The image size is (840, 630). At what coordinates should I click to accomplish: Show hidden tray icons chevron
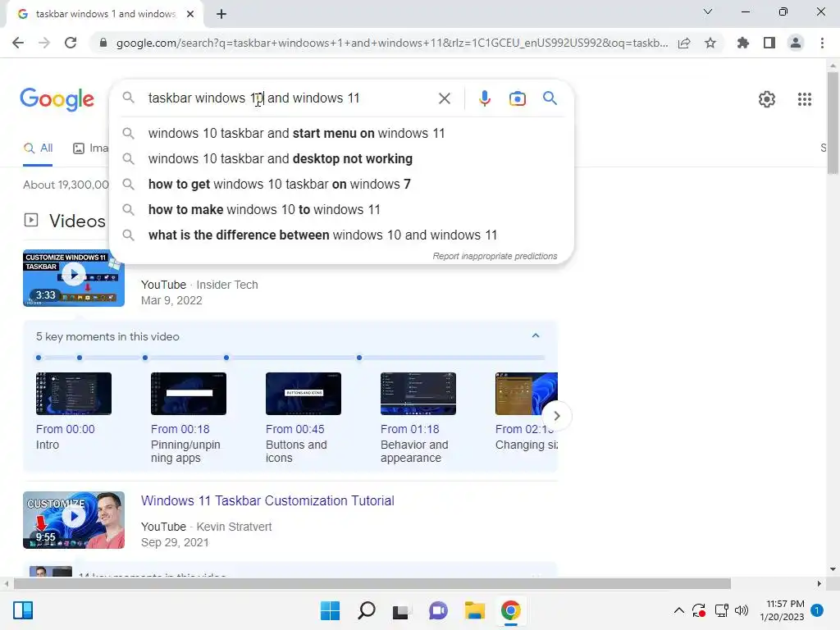pos(678,610)
